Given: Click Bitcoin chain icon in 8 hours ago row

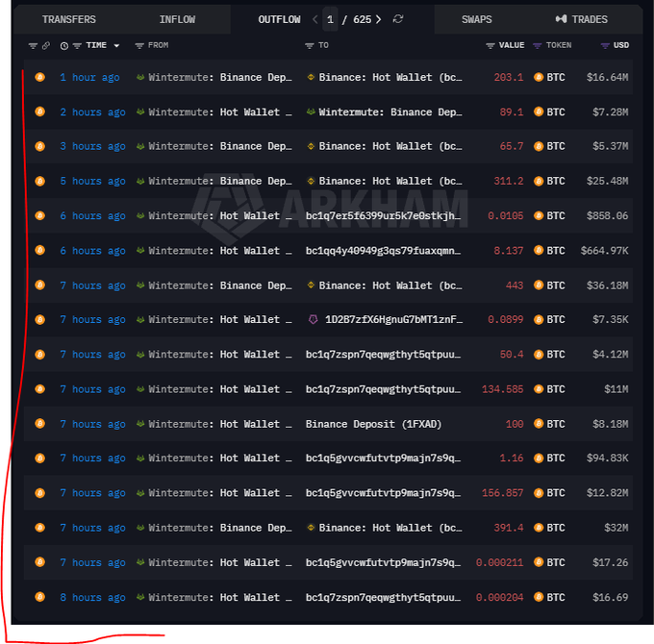Looking at the screenshot, I should tap(40, 597).
